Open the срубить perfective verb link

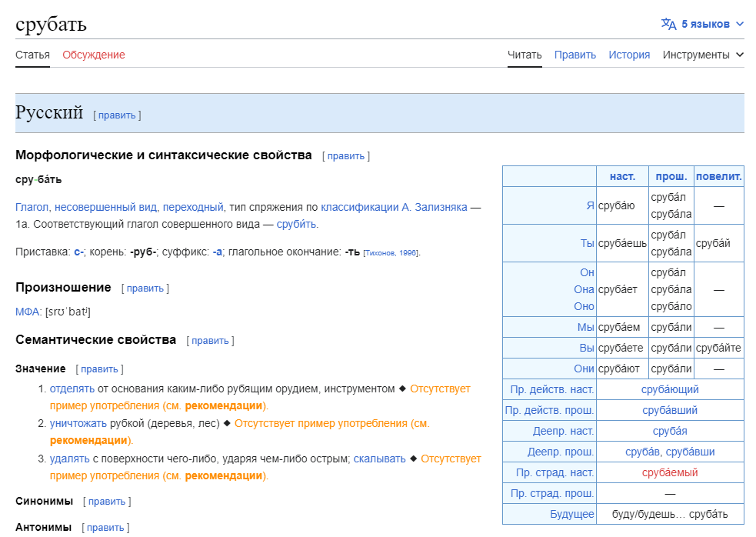click(x=296, y=224)
